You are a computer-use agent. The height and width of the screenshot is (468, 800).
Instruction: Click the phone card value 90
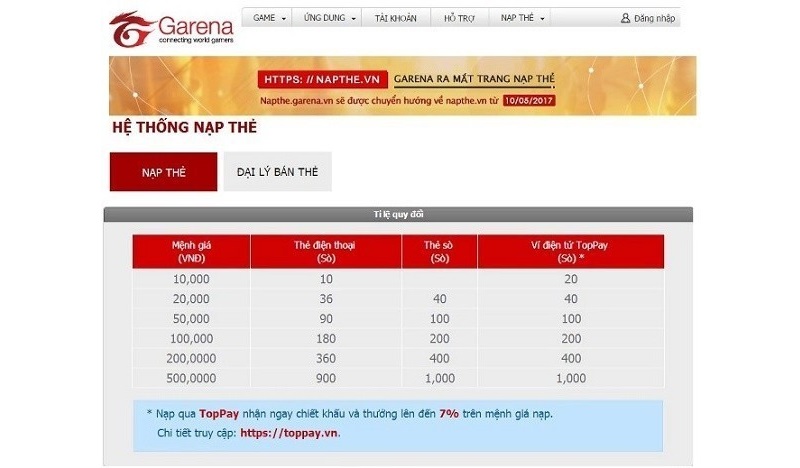326,319
